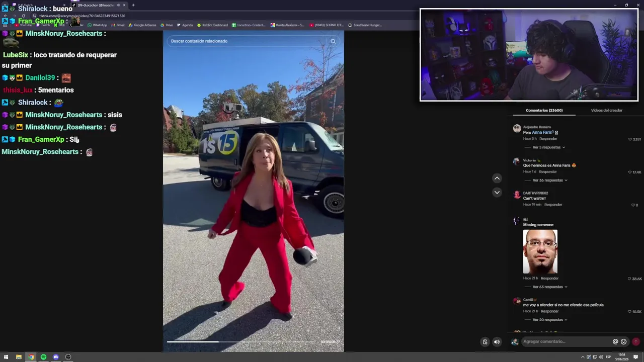Send comment with the red arrow button

[x=636, y=341]
